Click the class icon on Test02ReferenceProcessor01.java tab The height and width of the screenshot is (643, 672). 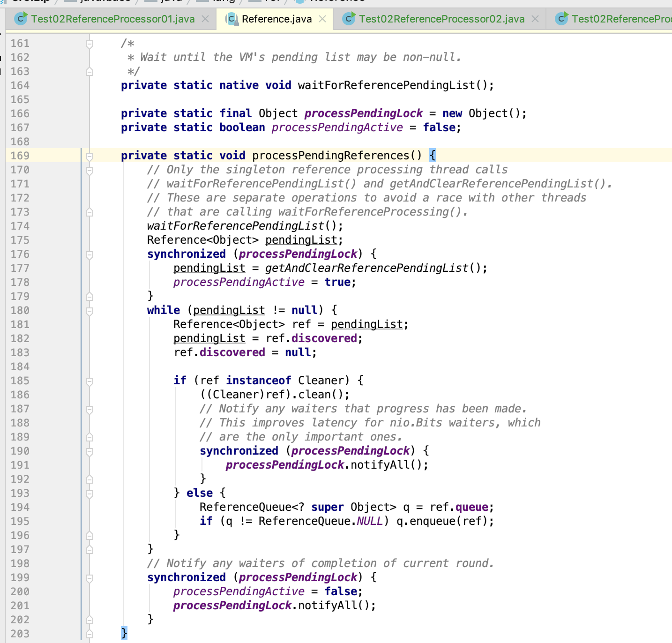[x=21, y=19]
